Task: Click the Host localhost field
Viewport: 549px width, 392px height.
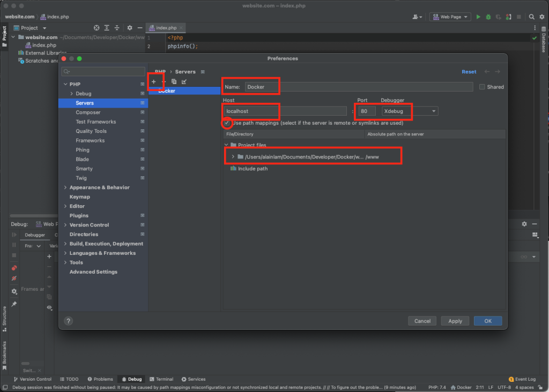Action: pos(285,111)
